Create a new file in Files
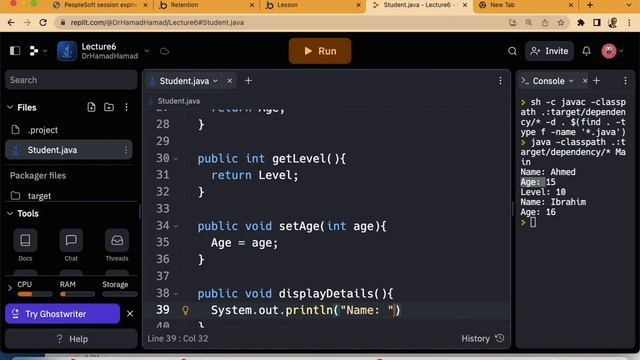 tap(91, 107)
